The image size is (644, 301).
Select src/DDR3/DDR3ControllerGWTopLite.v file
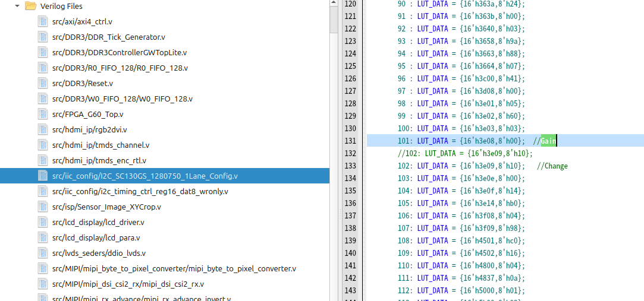click(x=120, y=52)
